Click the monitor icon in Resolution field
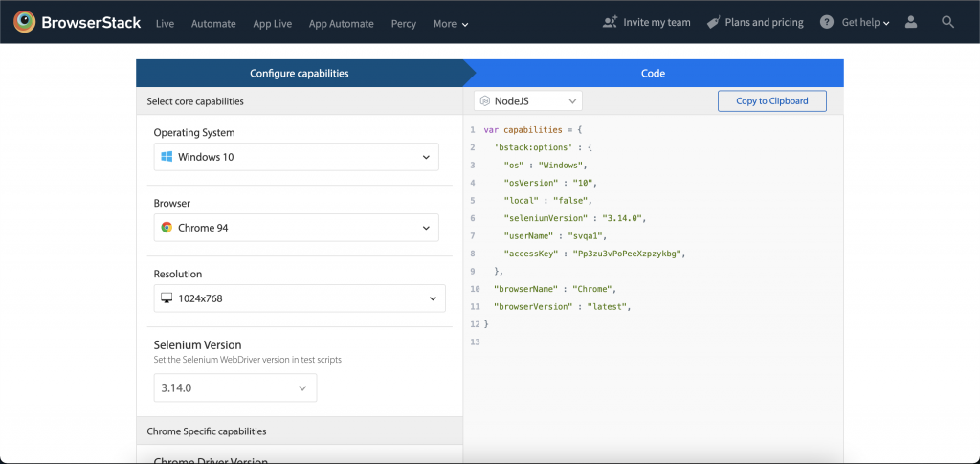 167,298
